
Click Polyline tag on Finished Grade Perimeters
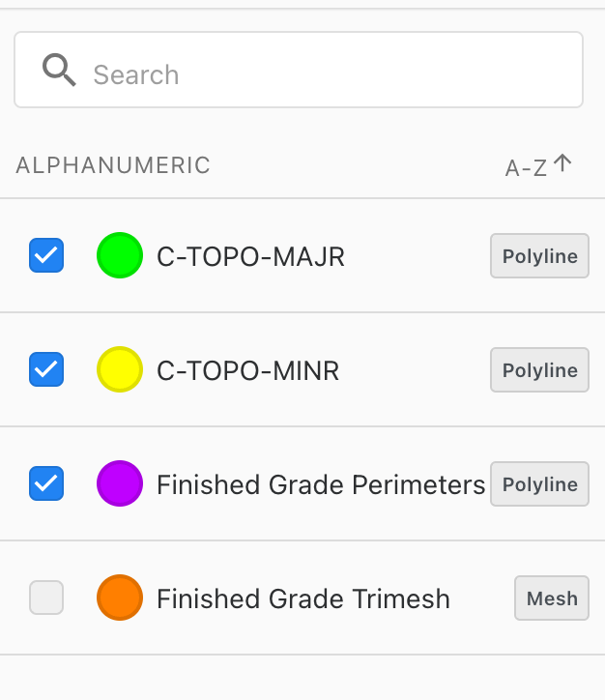pyautogui.click(x=539, y=484)
